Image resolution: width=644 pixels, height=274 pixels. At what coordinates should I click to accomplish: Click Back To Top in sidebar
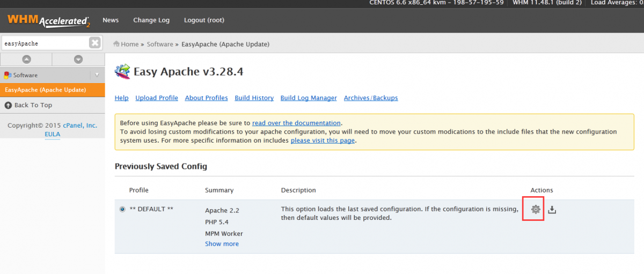pyautogui.click(x=33, y=105)
